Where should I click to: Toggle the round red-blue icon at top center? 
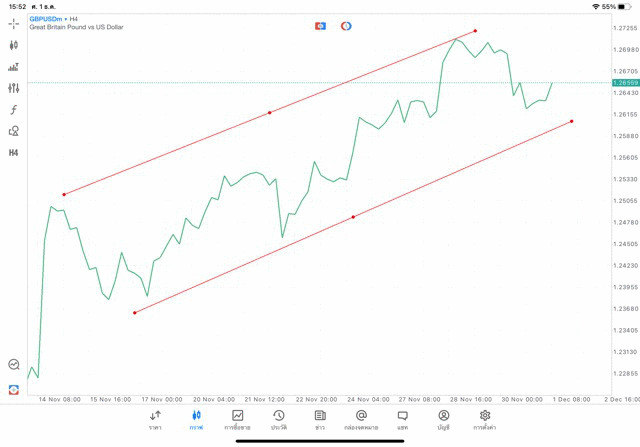(x=346, y=25)
